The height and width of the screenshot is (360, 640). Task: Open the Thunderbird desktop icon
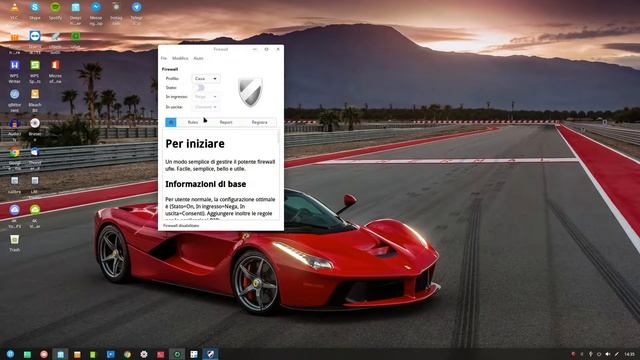pos(35,152)
